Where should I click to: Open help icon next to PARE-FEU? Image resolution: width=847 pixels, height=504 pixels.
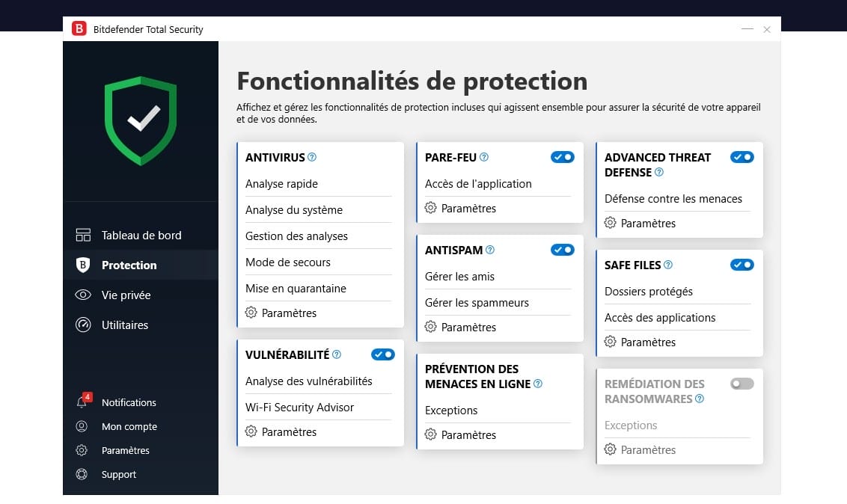tap(484, 157)
